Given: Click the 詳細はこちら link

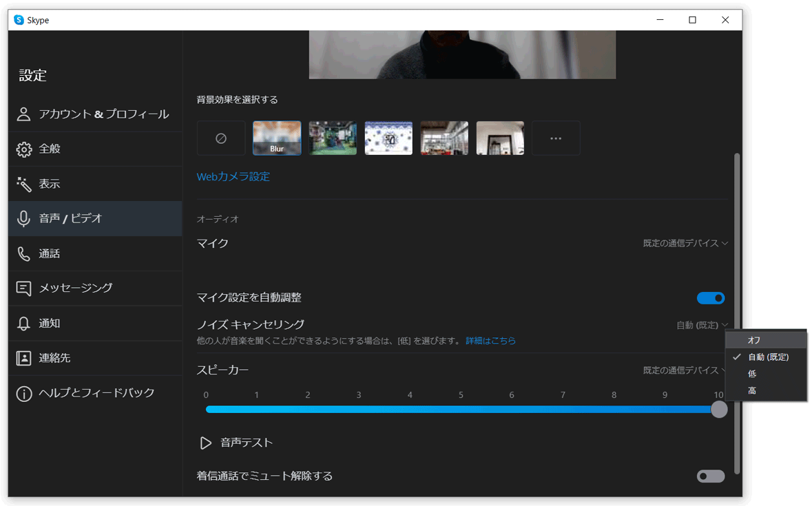Looking at the screenshot, I should (491, 340).
